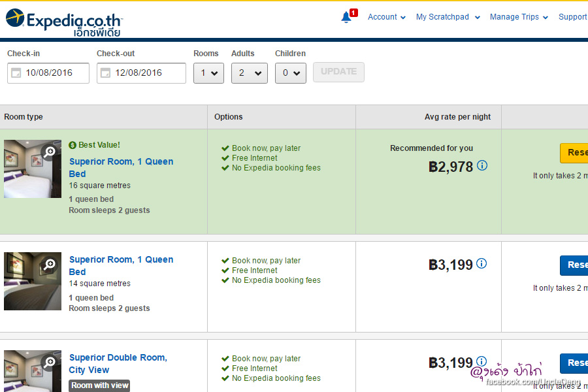Open the check-in calendar icon
The width and height of the screenshot is (588, 392).
click(x=16, y=73)
